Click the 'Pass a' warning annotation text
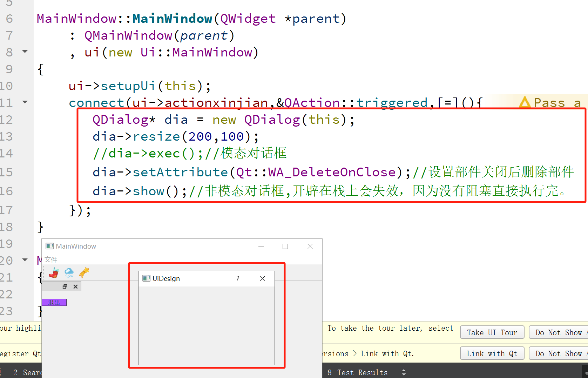 557,103
